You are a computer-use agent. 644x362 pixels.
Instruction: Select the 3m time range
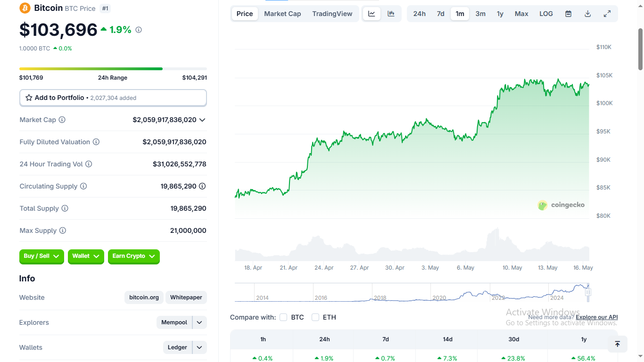tap(480, 14)
